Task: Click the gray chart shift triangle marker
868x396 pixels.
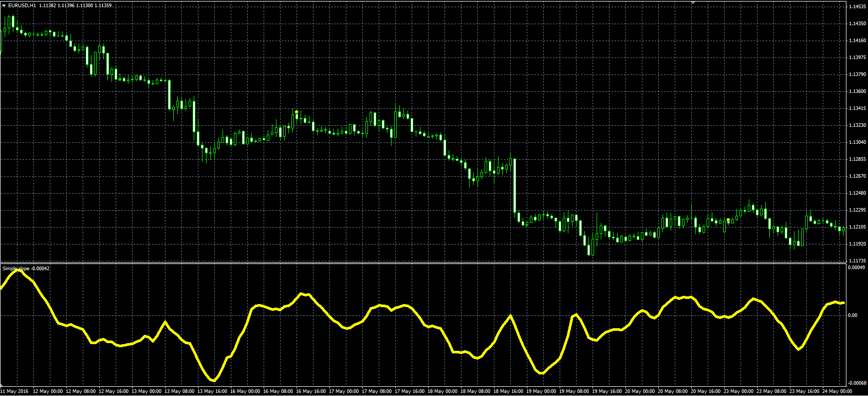Action: pyautogui.click(x=693, y=3)
